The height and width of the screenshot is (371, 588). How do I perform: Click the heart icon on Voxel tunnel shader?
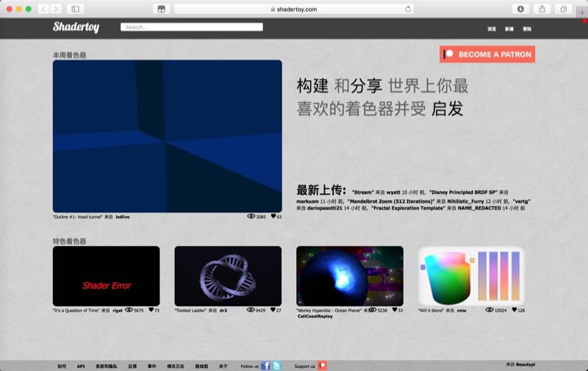[x=273, y=216]
